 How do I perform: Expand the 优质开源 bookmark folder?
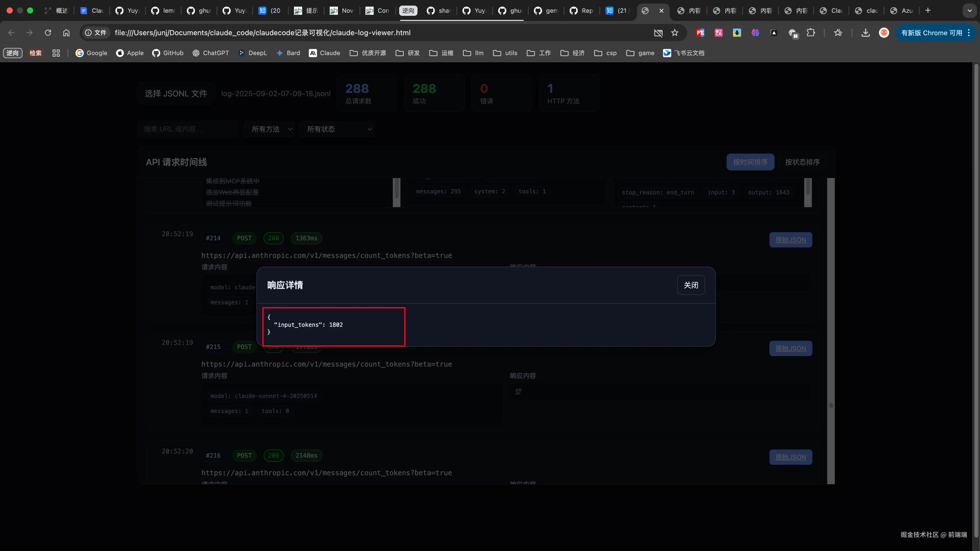[x=367, y=53]
